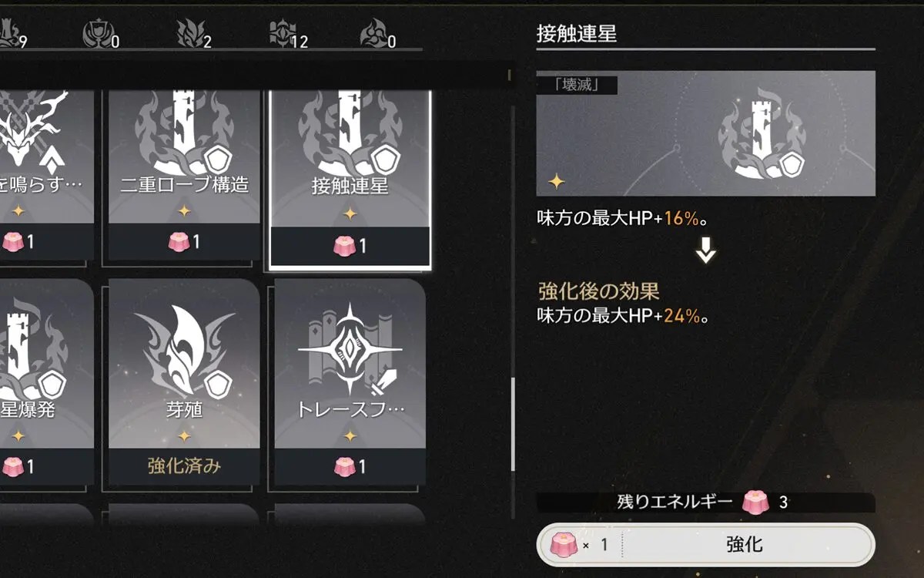Viewport: 924px width, 578px height.
Task: Click the 接触連星 preview image with 壊滅 tag
Action: (x=705, y=133)
